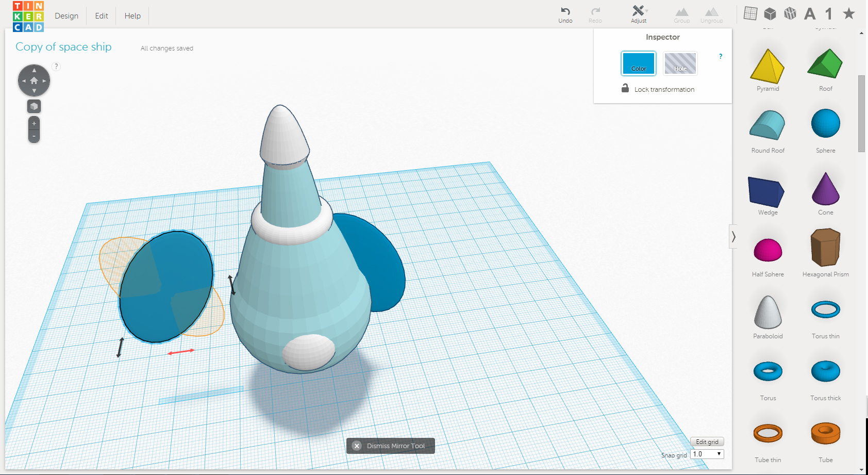868x475 pixels.
Task: Select the Torus thin shape
Action: click(826, 309)
